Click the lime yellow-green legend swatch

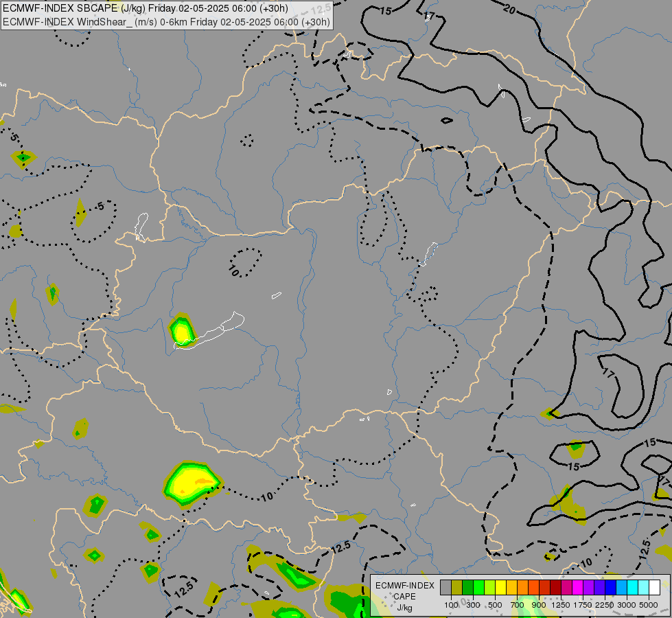click(490, 587)
